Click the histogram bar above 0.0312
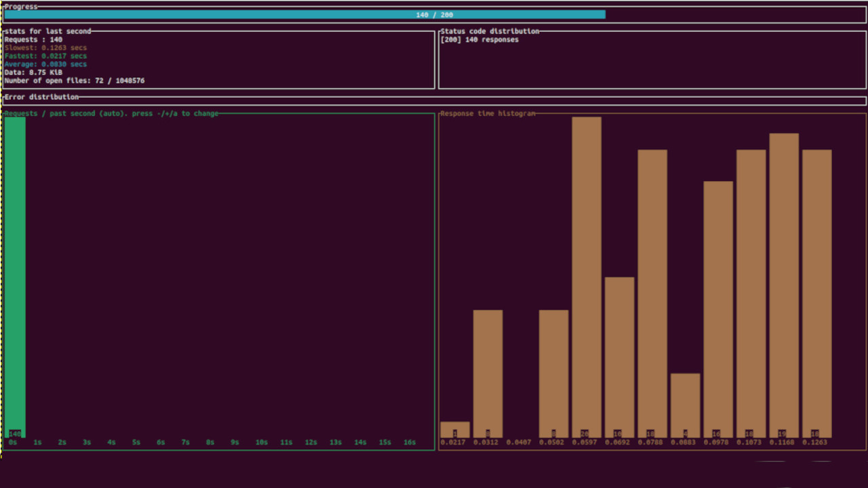 point(488,374)
